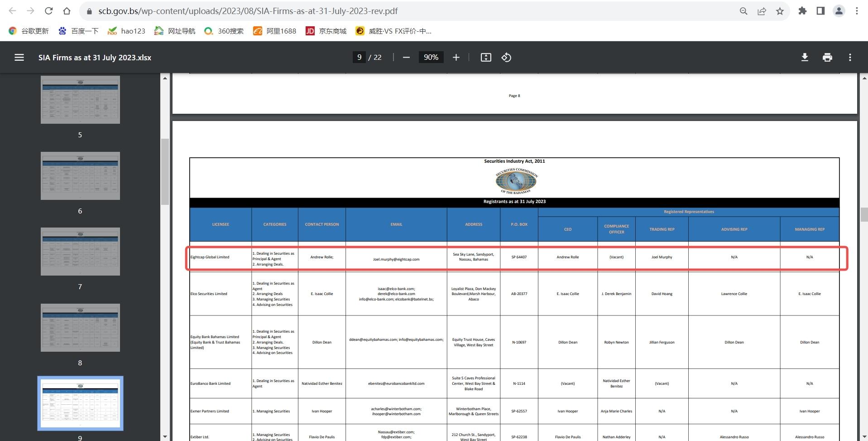
Task: Open the extensions puzzle icon
Action: click(x=802, y=11)
